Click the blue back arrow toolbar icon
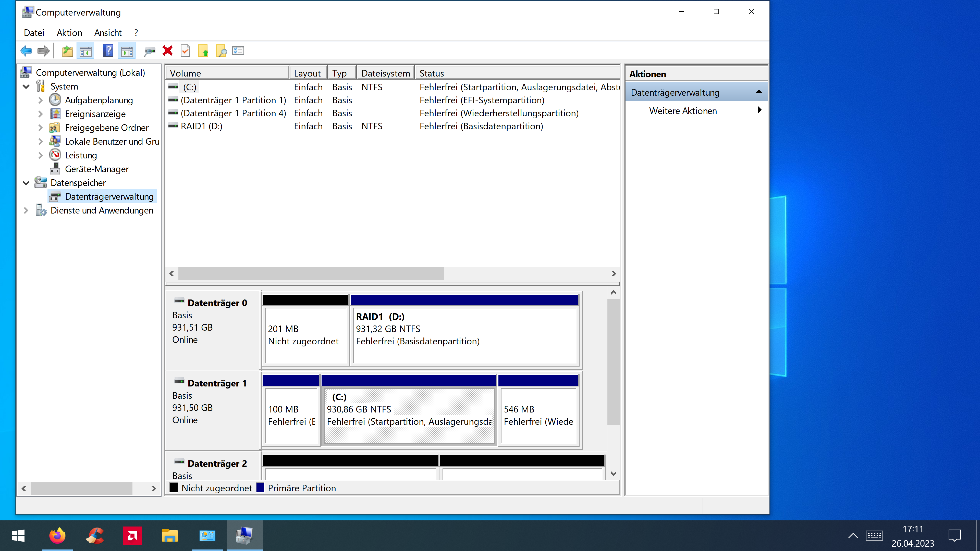This screenshot has height=551, width=980. coord(26,51)
